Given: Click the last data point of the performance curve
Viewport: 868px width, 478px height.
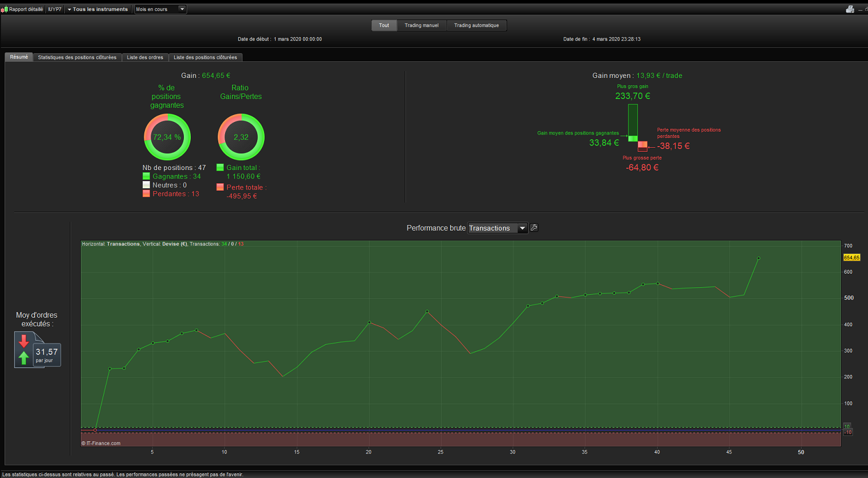Looking at the screenshot, I should 759,258.
